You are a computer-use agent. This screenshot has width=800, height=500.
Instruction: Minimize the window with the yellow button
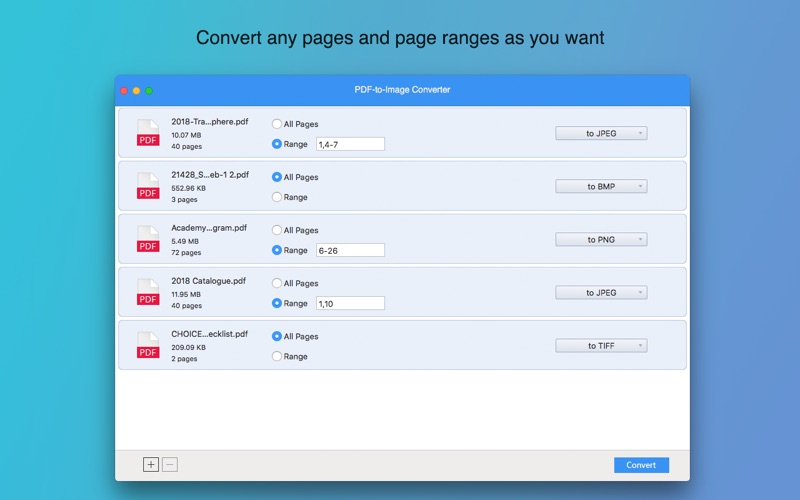136,91
